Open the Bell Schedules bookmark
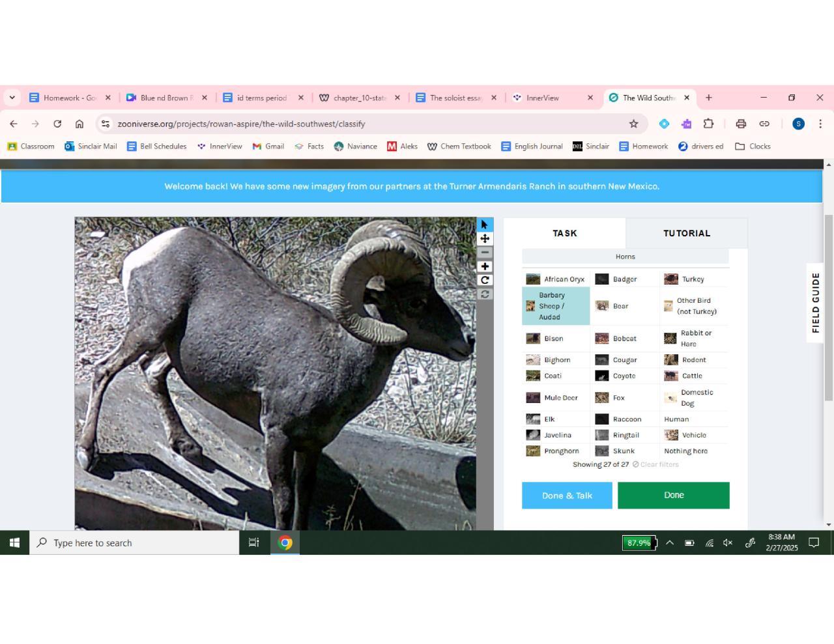Image resolution: width=834 pixels, height=644 pixels. click(x=157, y=147)
